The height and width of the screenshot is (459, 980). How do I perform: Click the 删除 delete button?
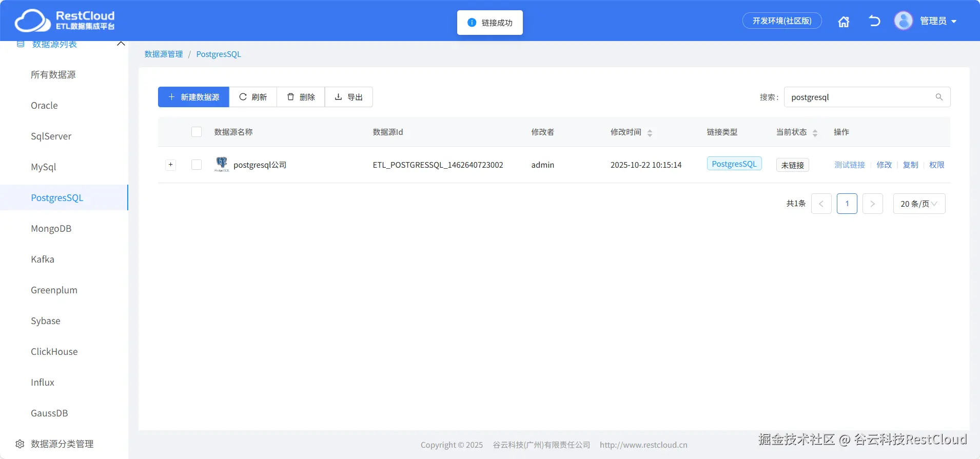(x=301, y=97)
